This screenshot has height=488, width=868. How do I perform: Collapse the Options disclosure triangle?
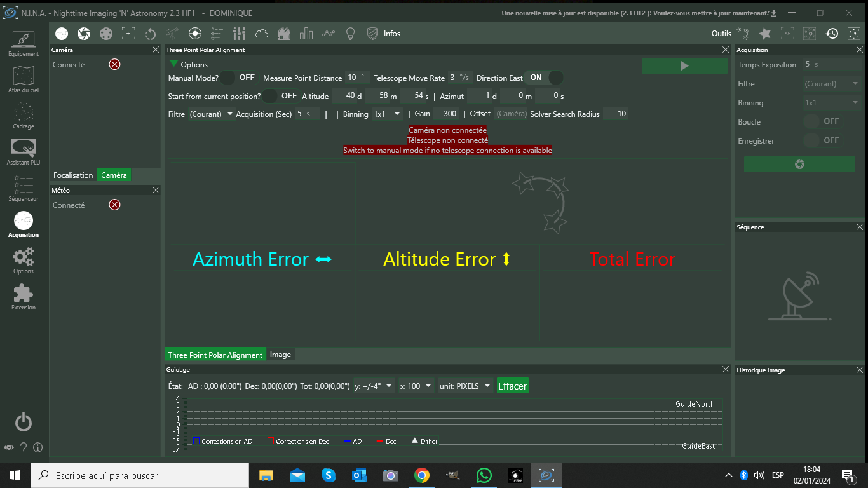(x=174, y=64)
